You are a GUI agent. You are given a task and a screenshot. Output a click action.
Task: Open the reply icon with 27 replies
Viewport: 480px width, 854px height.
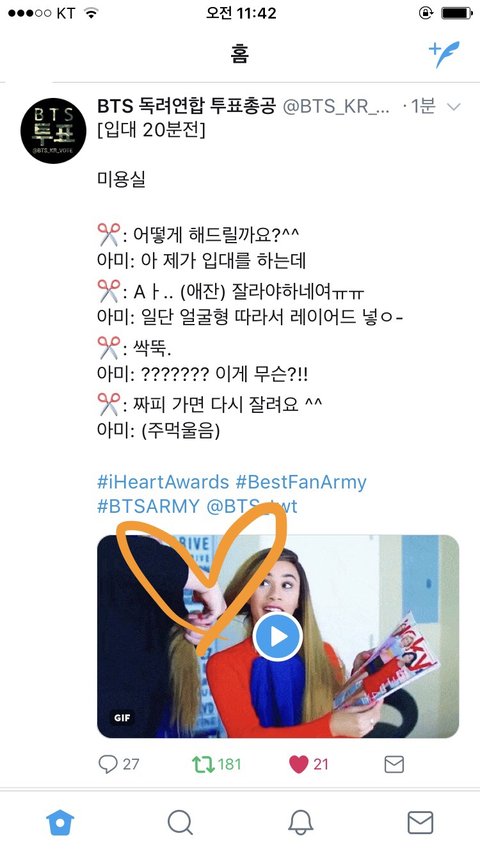pos(108,764)
